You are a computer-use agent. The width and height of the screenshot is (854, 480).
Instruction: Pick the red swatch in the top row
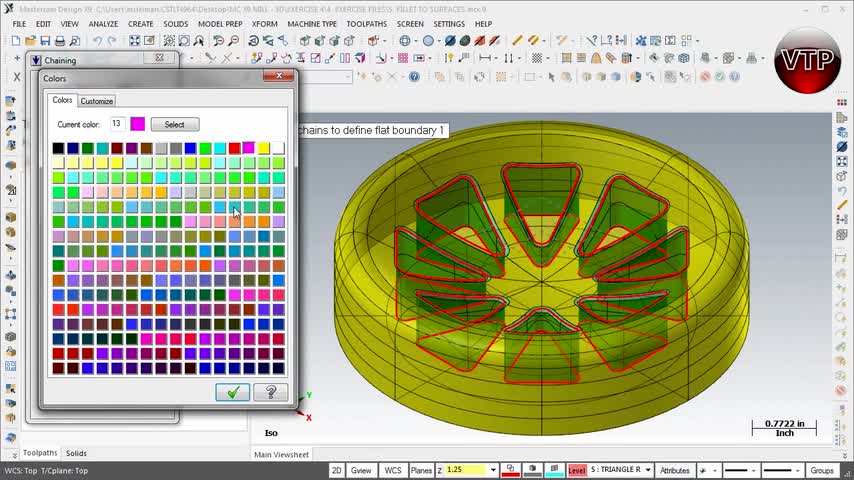point(234,148)
